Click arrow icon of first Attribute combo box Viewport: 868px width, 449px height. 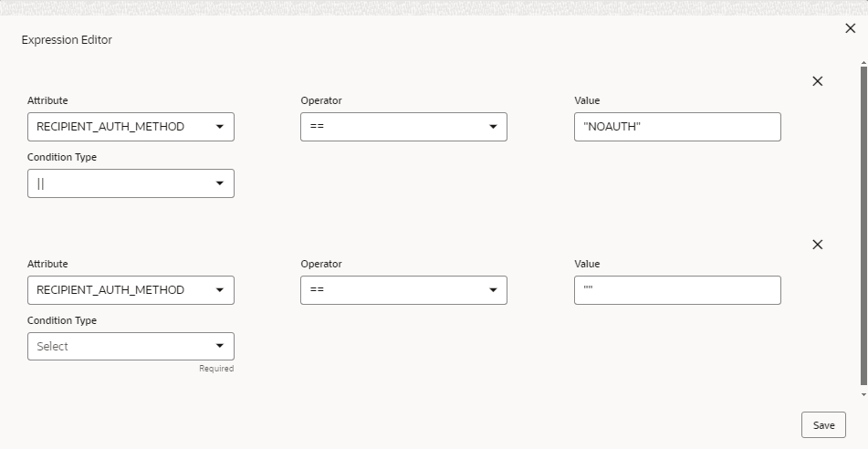(x=220, y=127)
